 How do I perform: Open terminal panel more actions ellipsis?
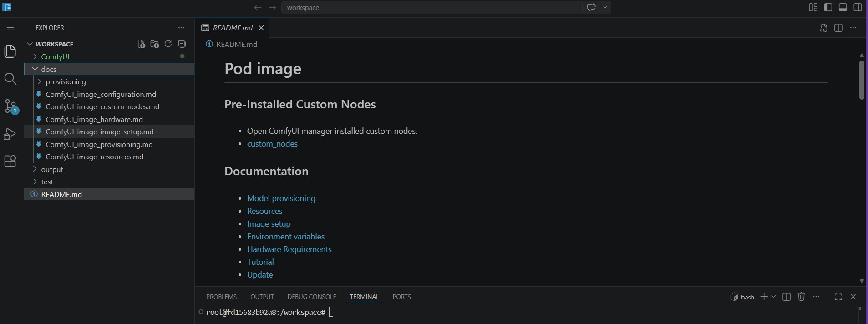[816, 297]
